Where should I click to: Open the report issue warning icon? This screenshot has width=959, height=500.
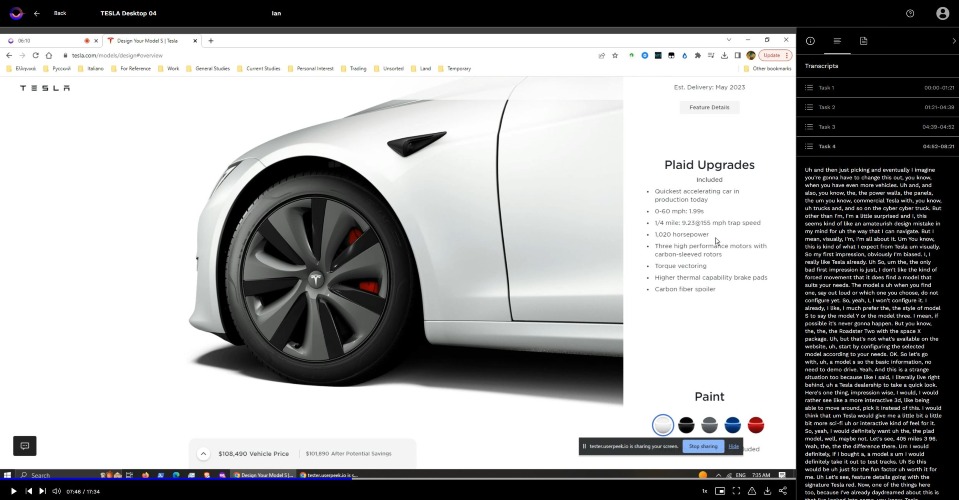tap(752, 491)
